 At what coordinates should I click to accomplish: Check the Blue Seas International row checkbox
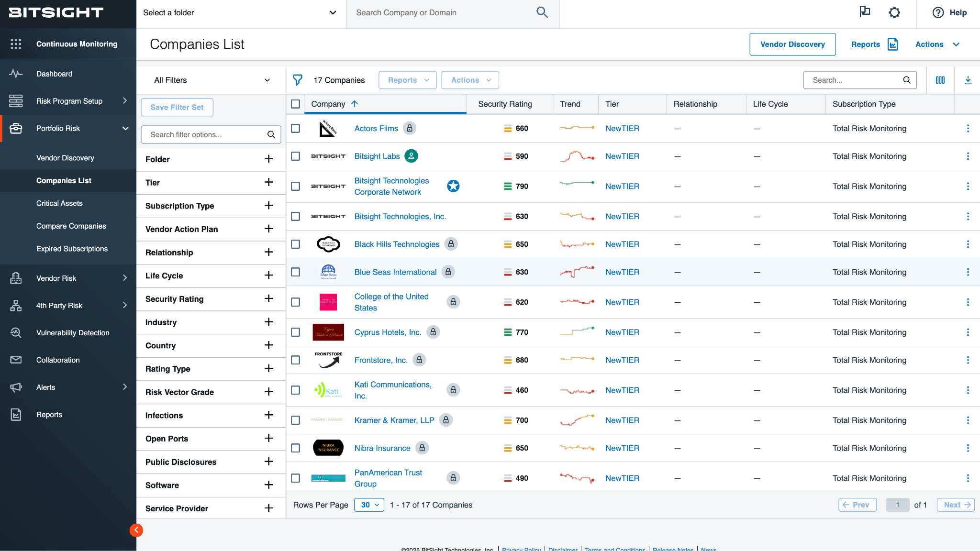point(295,272)
